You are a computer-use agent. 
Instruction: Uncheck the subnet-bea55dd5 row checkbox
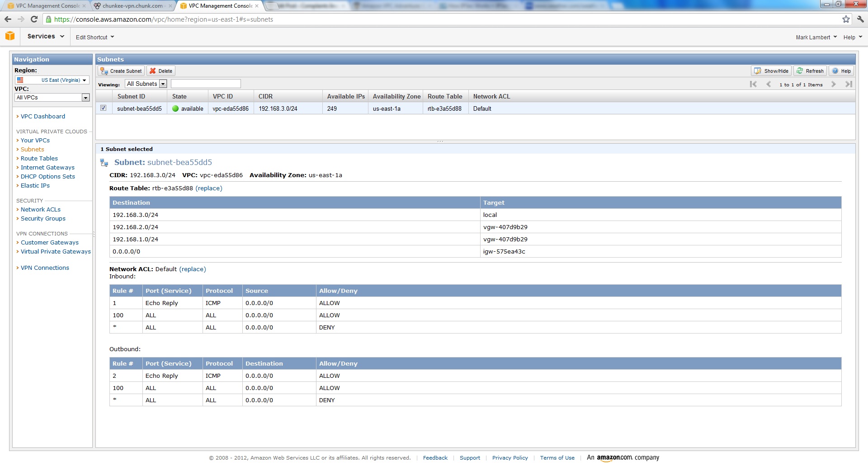point(104,108)
